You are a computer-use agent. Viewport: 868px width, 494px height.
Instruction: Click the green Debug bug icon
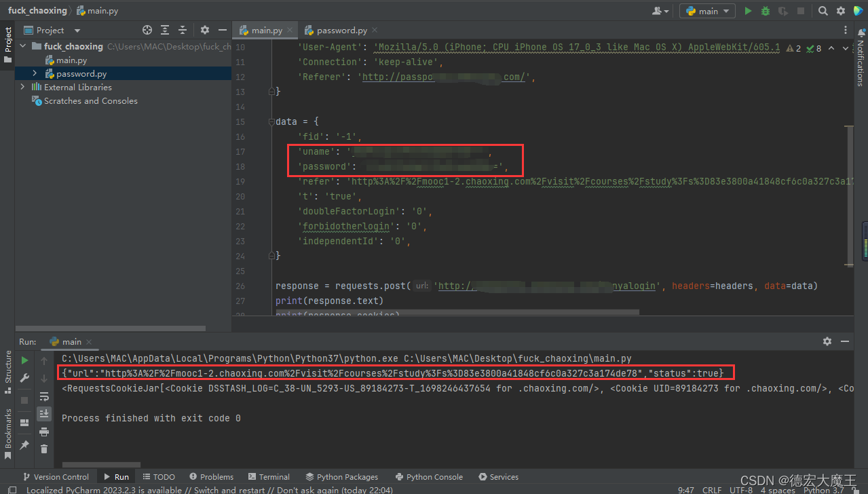(766, 11)
